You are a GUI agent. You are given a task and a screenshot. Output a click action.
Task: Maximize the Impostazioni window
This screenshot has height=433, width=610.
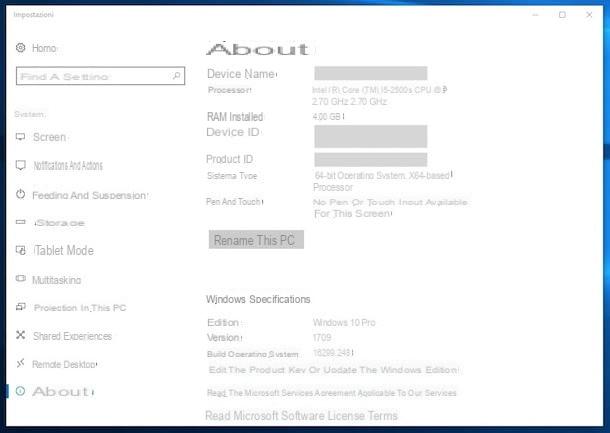tap(562, 15)
